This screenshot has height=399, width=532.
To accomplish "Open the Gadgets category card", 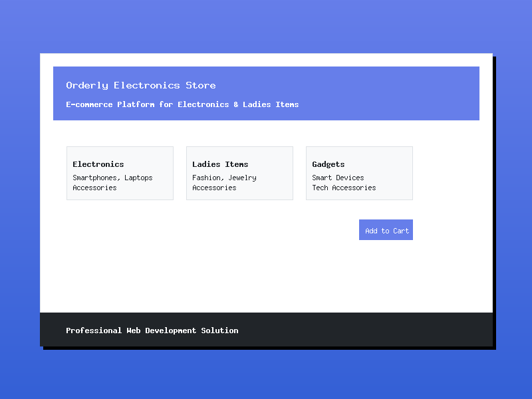I will pyautogui.click(x=359, y=173).
